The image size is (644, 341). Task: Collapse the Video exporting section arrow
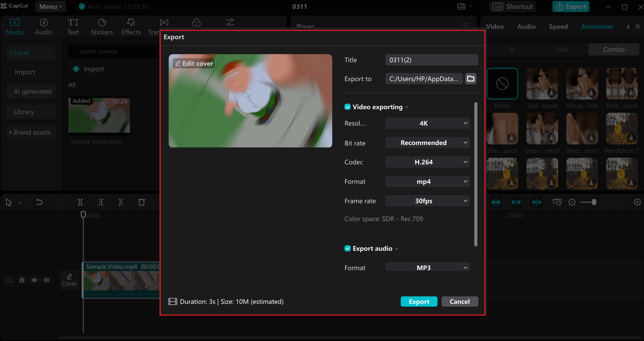[x=407, y=107]
